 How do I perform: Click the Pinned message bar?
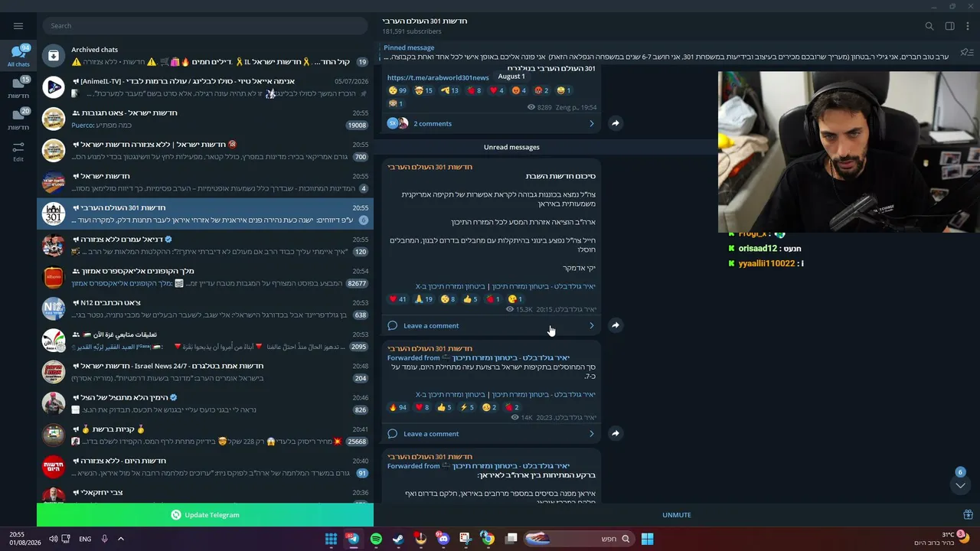(666, 52)
